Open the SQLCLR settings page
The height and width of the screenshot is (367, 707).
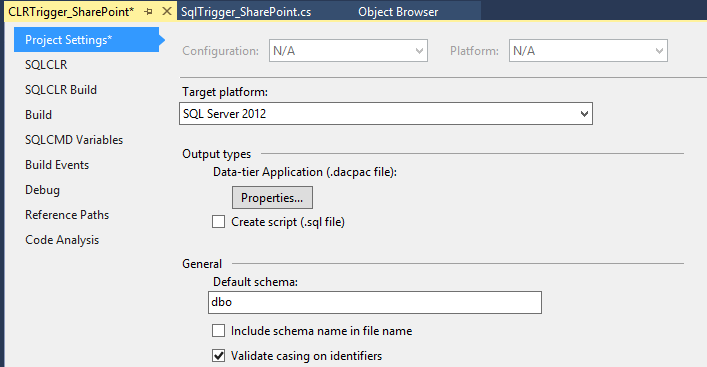(46, 65)
